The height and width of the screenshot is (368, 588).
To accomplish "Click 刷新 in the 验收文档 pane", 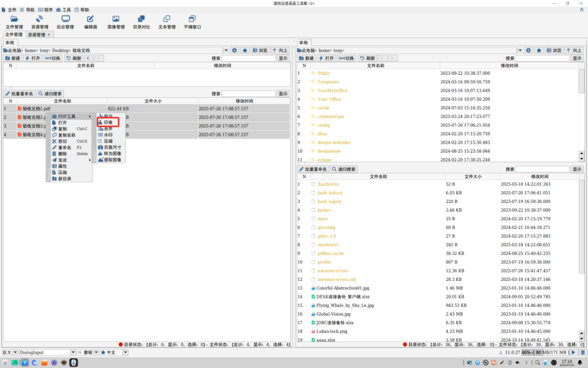I will 74,58.
